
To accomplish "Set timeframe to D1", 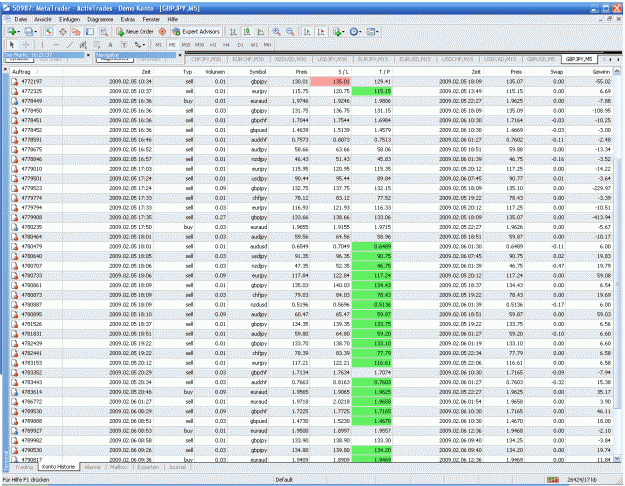I will 240,45.
